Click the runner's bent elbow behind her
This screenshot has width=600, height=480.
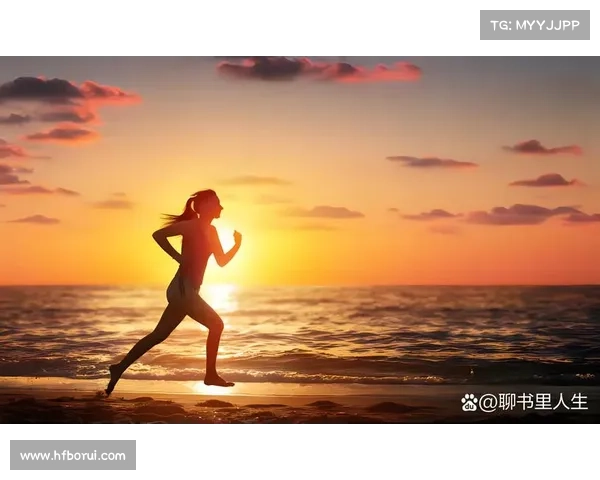156,240
